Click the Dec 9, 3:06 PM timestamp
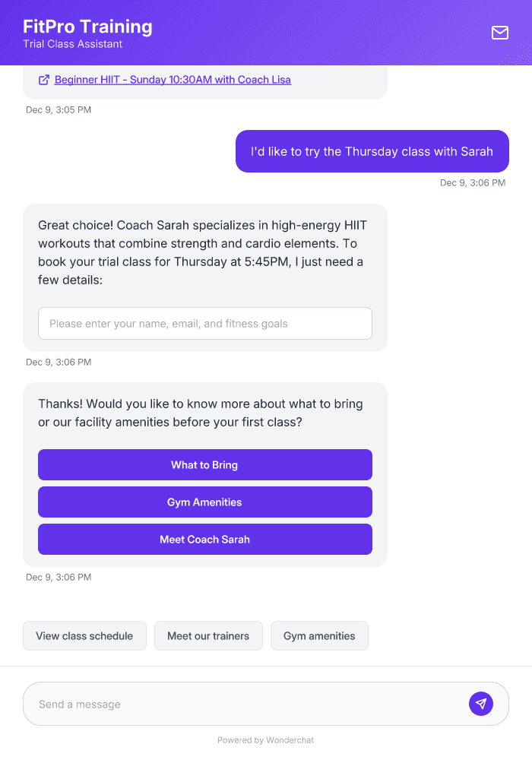532x760 pixels. (x=473, y=182)
